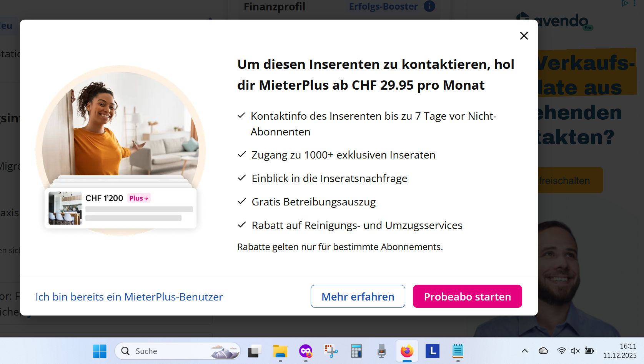Open the Finanzprofil tab in background page

coord(275,7)
